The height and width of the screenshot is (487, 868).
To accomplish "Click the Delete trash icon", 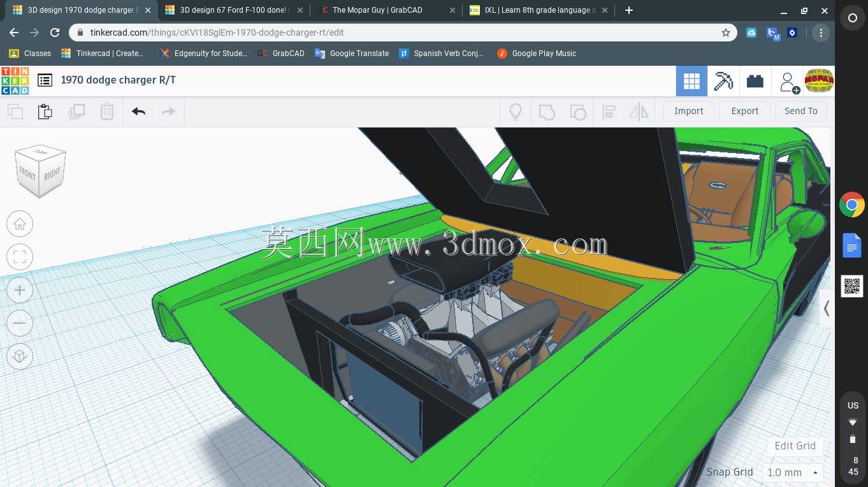I will tap(106, 112).
